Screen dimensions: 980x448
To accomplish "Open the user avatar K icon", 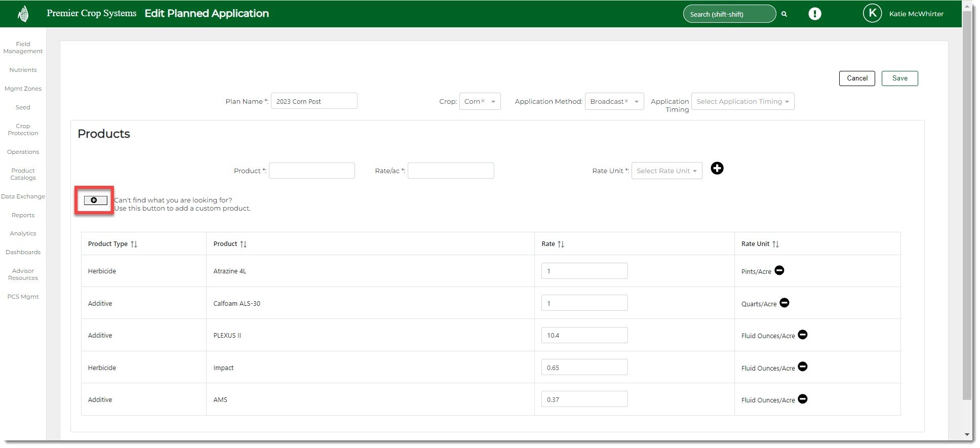I will coord(872,14).
